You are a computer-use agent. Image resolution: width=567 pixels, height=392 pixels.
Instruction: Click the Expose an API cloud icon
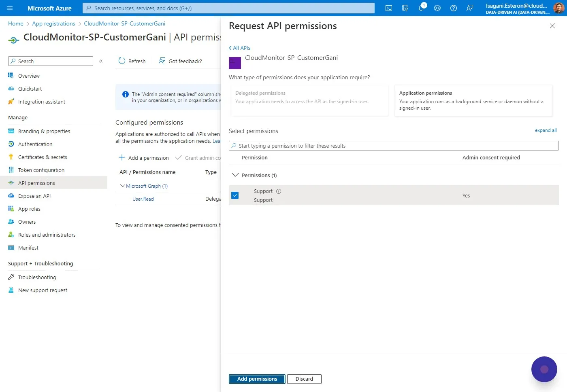(11, 196)
